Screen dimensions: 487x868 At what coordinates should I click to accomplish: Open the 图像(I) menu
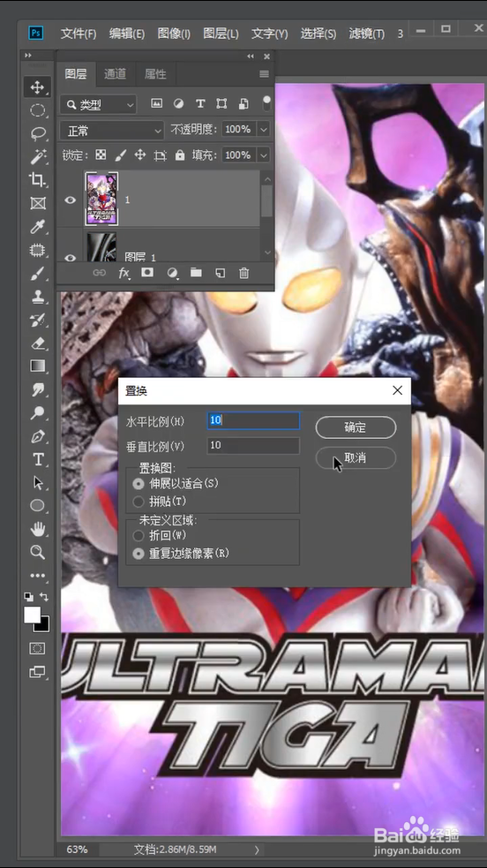[x=174, y=34]
